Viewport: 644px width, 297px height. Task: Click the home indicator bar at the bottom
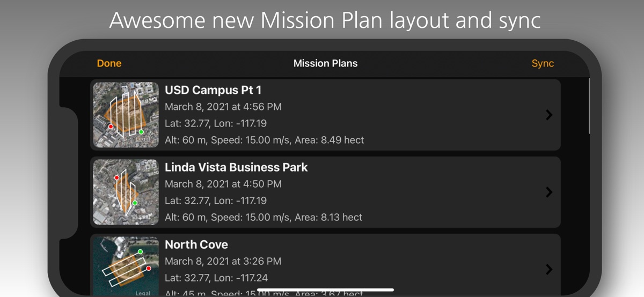tap(325, 290)
